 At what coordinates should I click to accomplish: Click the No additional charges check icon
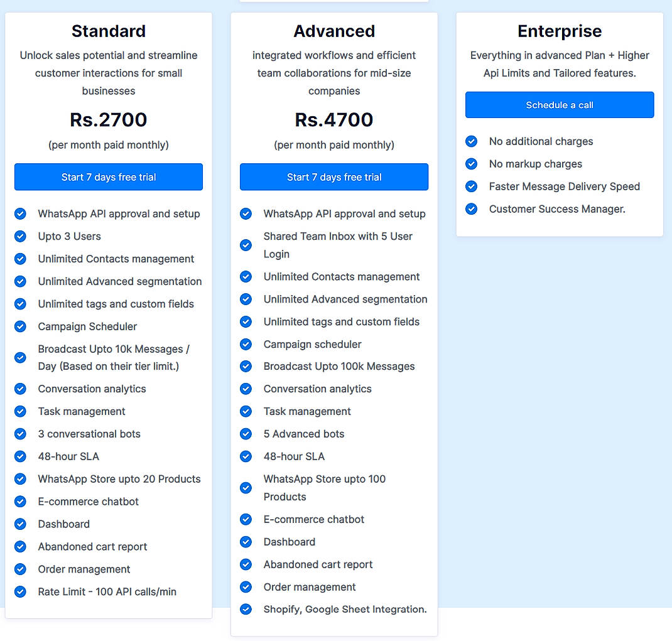[472, 141]
